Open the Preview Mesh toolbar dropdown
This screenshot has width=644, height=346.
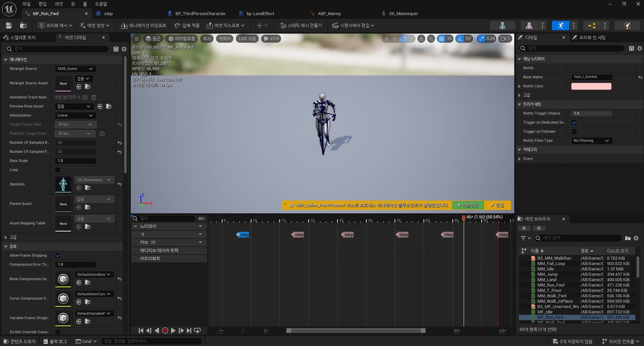pos(55,26)
